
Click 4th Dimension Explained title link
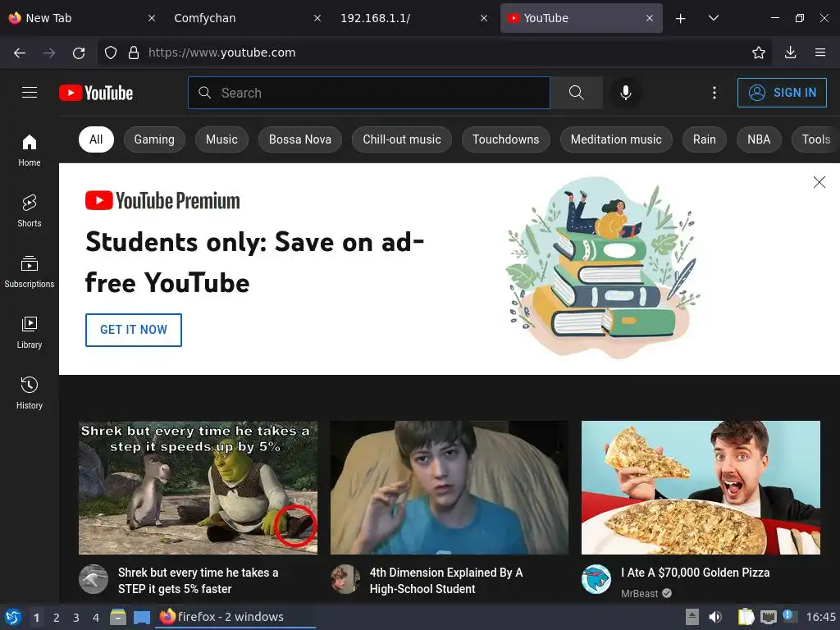tap(446, 581)
